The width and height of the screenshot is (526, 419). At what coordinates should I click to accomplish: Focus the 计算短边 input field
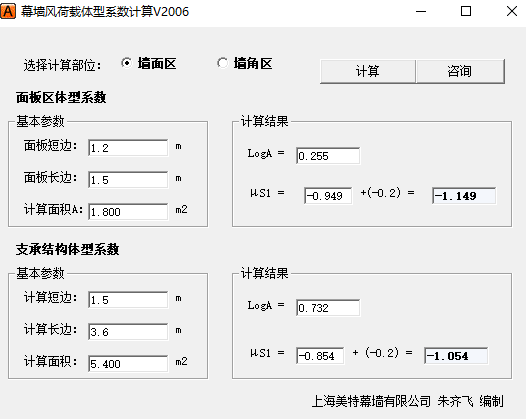click(128, 300)
